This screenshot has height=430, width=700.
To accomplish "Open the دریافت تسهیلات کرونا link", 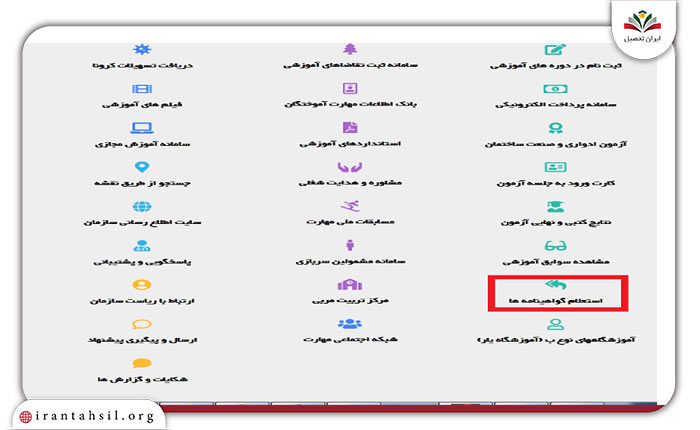I will click(x=142, y=66).
